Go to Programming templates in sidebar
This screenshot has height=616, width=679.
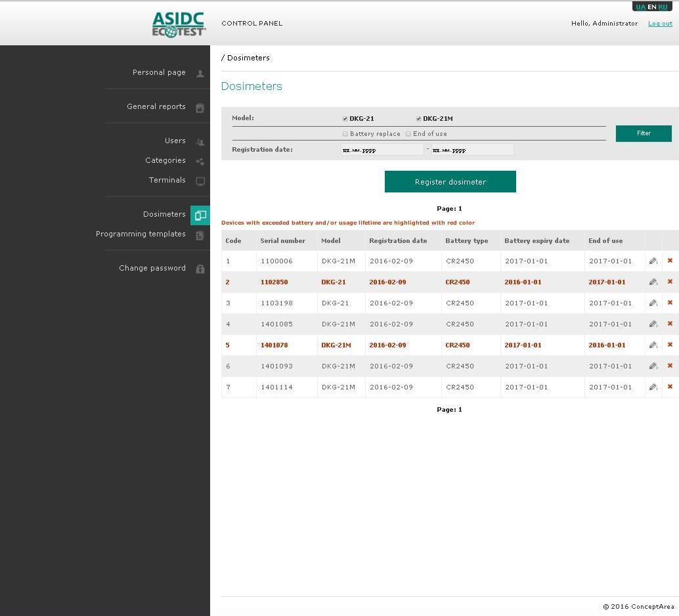(141, 234)
